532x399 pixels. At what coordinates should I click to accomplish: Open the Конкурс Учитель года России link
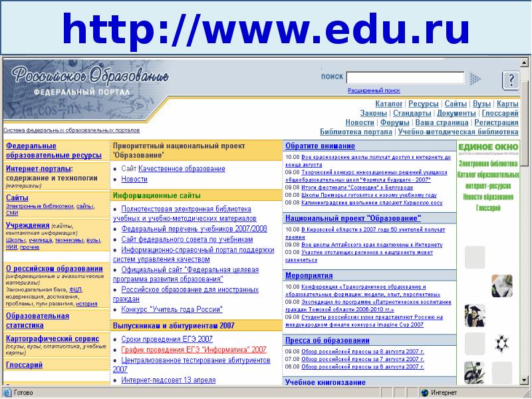(172, 310)
